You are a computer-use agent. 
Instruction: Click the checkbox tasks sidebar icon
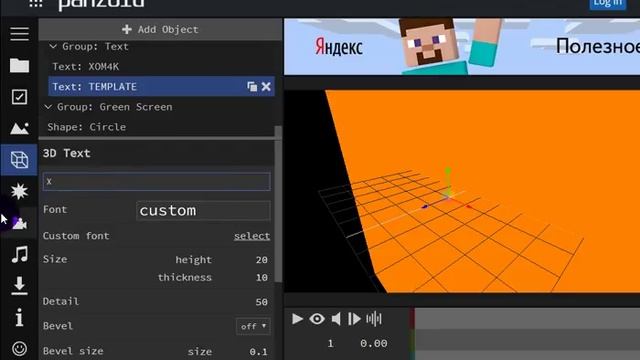pyautogui.click(x=19, y=97)
